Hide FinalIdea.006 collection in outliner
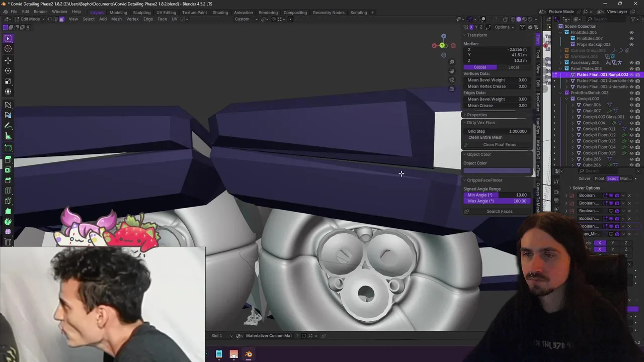 point(631,32)
